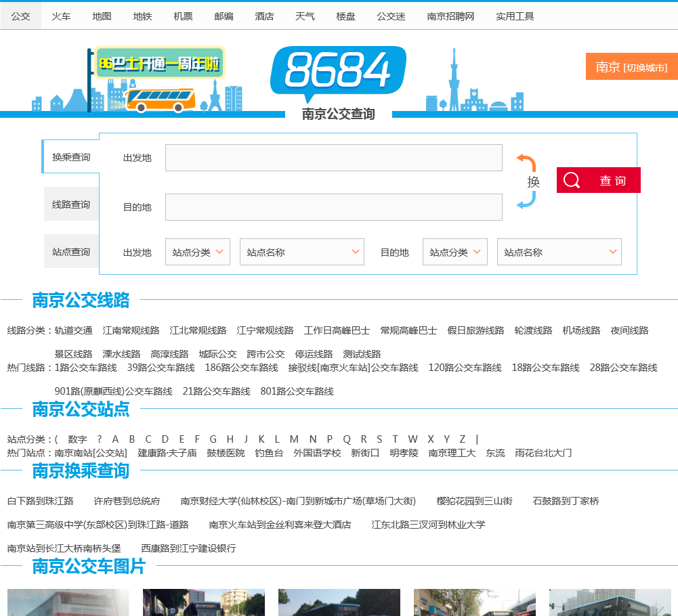
Task: Open 假日旅游线路 category link
Action: tap(475, 331)
